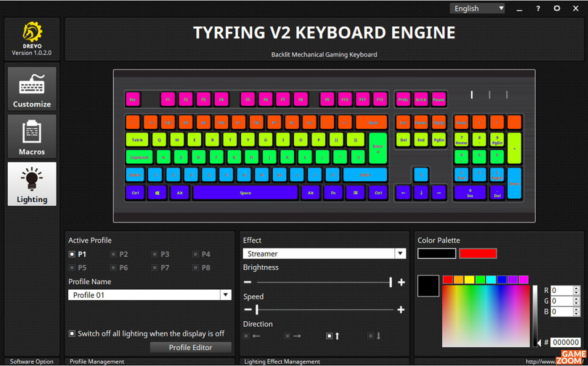588x366 pixels.
Task: Increase brightness with the plus button
Action: pos(401,282)
